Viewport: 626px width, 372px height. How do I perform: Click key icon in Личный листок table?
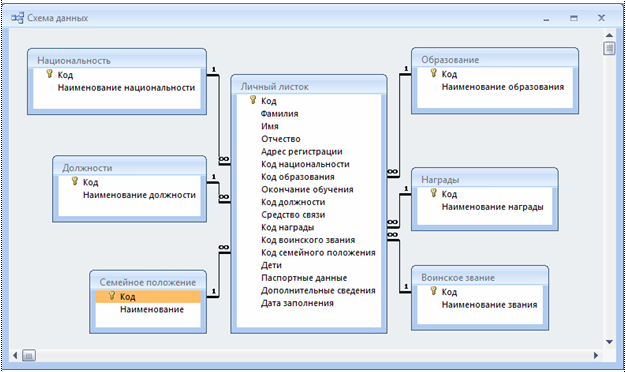pyautogui.click(x=253, y=100)
